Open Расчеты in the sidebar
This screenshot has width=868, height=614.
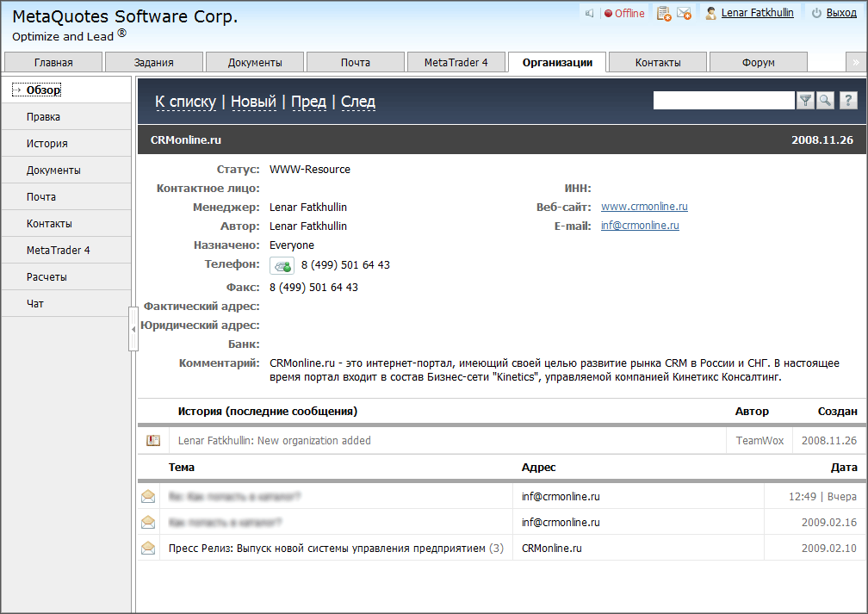point(66,276)
